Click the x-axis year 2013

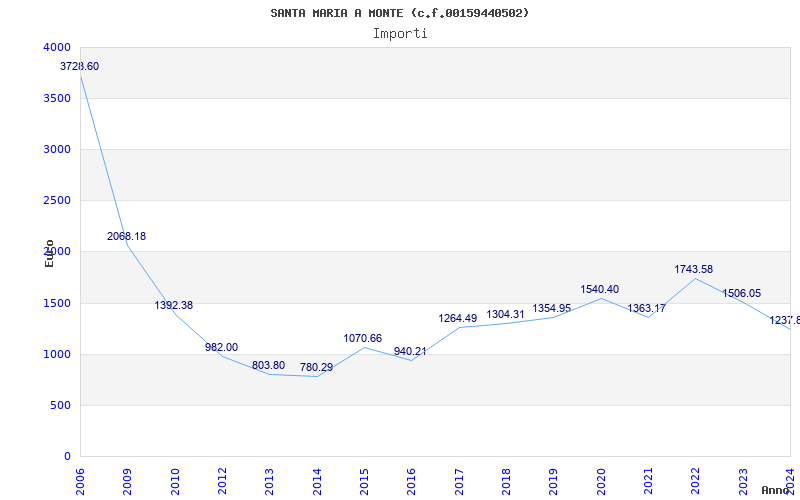point(269,481)
